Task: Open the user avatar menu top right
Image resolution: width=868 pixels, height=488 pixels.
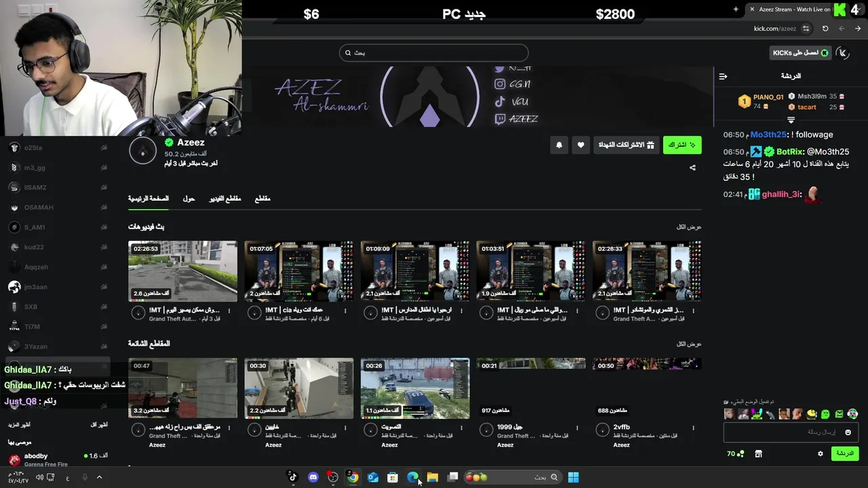Action: coord(843,53)
